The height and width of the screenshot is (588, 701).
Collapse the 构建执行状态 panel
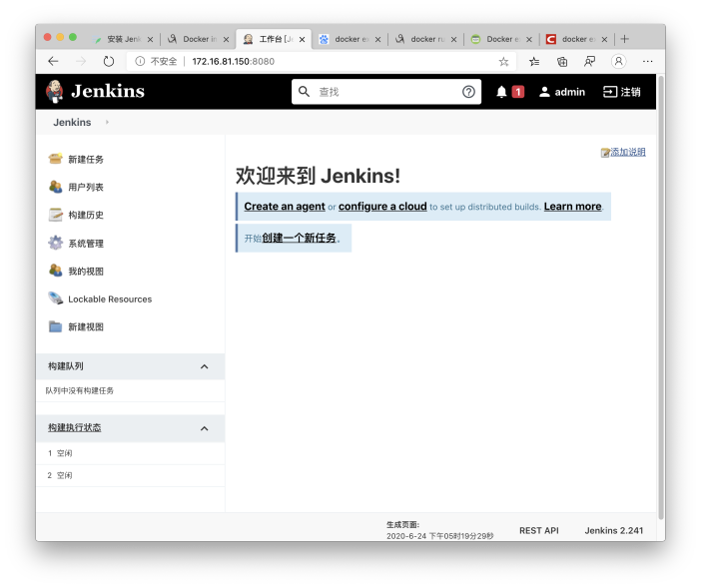coord(205,428)
